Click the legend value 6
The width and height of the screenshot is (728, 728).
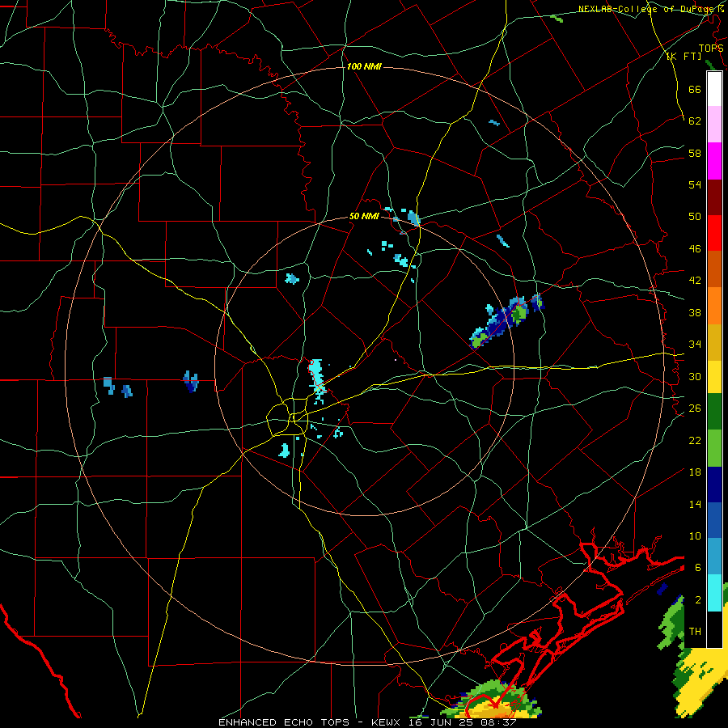[698, 567]
